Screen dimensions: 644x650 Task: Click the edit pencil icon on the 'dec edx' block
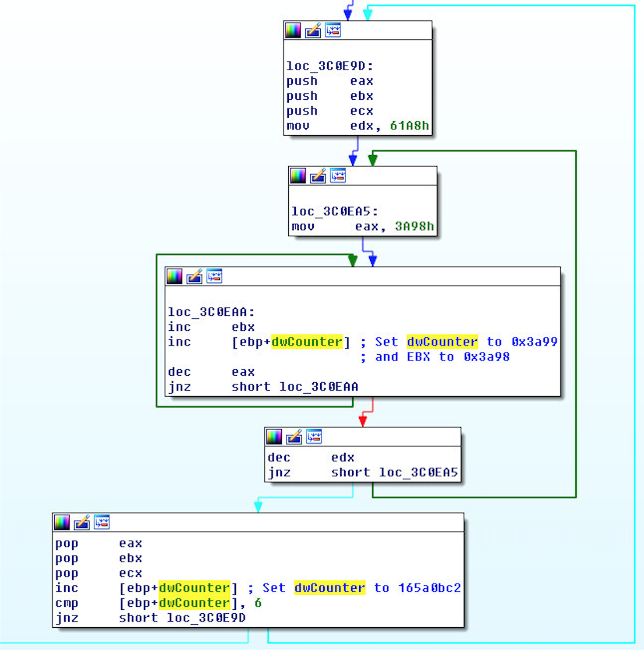[x=294, y=437]
